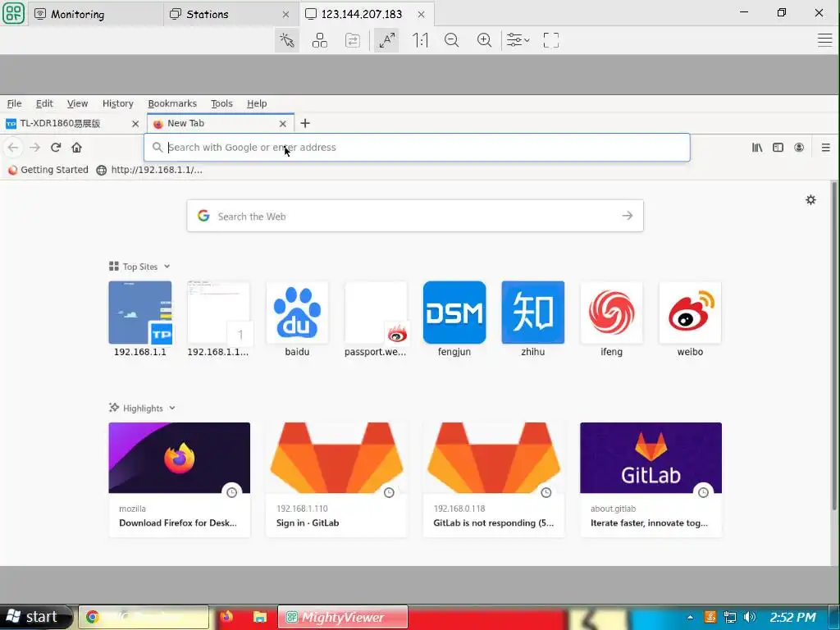Zoom in the remote view
840x630 pixels.
click(x=484, y=40)
